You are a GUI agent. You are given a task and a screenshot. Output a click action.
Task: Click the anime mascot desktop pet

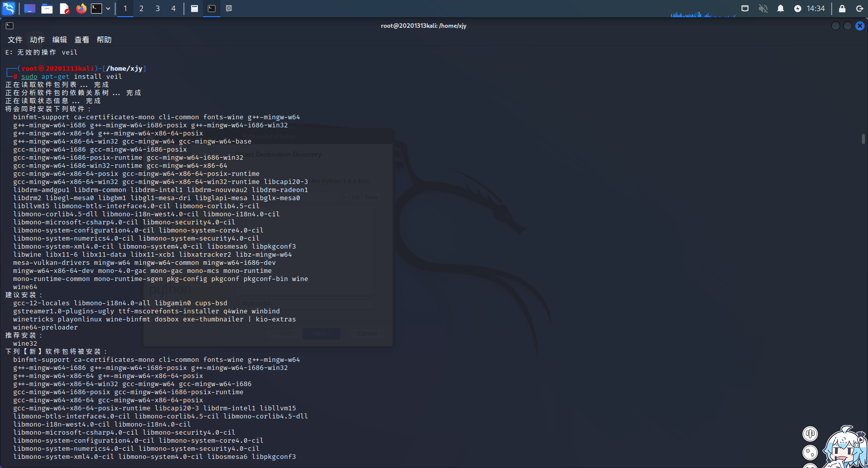pos(845,447)
